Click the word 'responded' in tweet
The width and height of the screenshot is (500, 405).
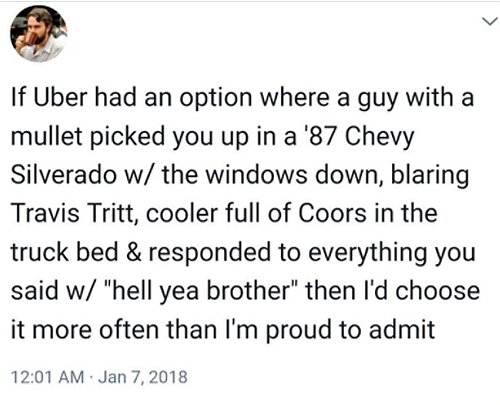[x=210, y=253]
